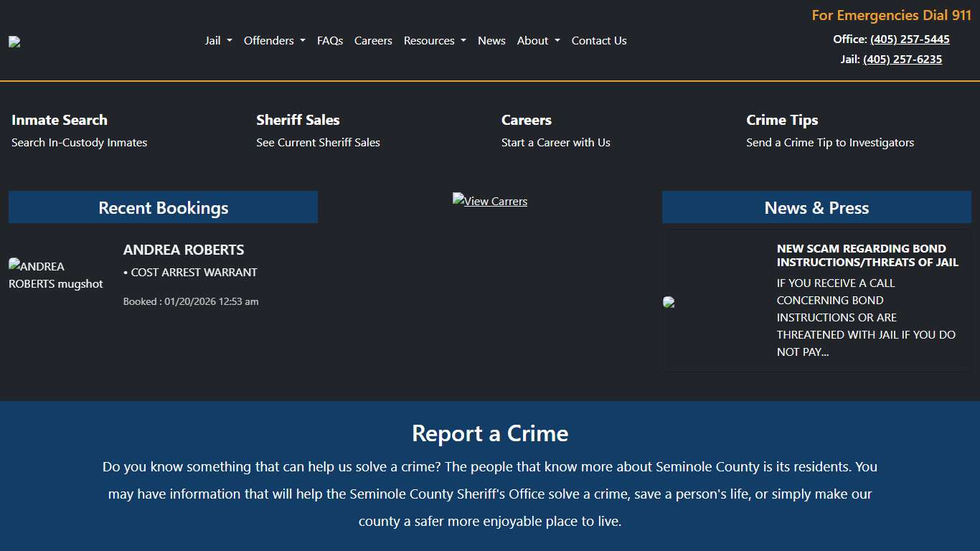Select the FAQs menu item
The height and width of the screenshot is (551, 980).
coord(330,41)
